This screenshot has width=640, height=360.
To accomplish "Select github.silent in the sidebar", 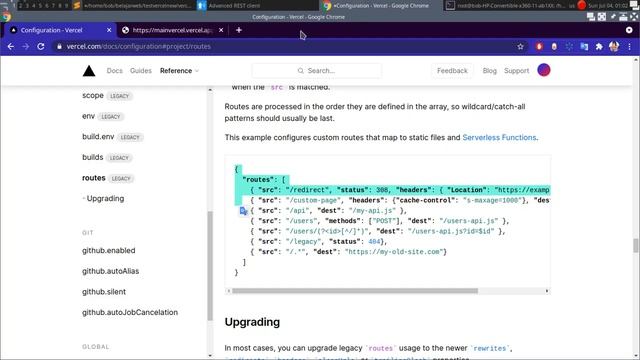I will pos(104,292).
